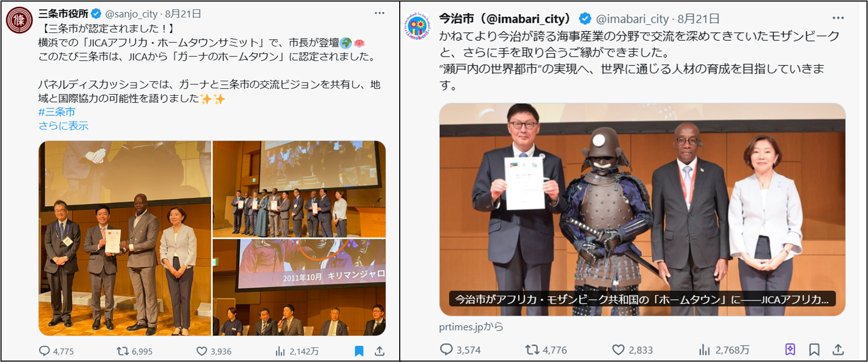Like the Sanjo tweet with 3,936 likes

click(214, 351)
